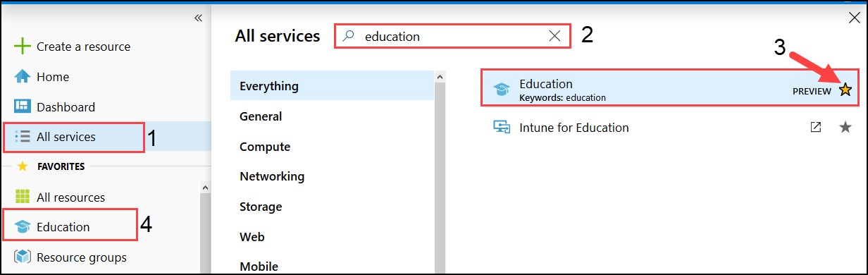The image size is (868, 275).
Task: Open the Home house icon
Action: (x=23, y=77)
